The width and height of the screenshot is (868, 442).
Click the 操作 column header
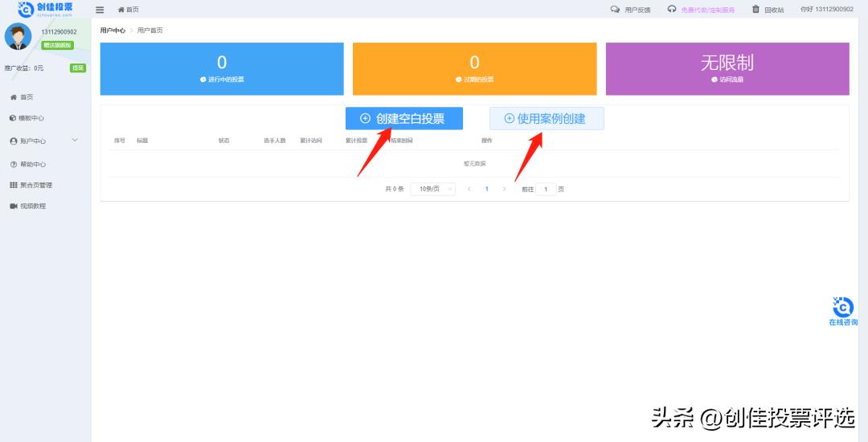pos(487,141)
